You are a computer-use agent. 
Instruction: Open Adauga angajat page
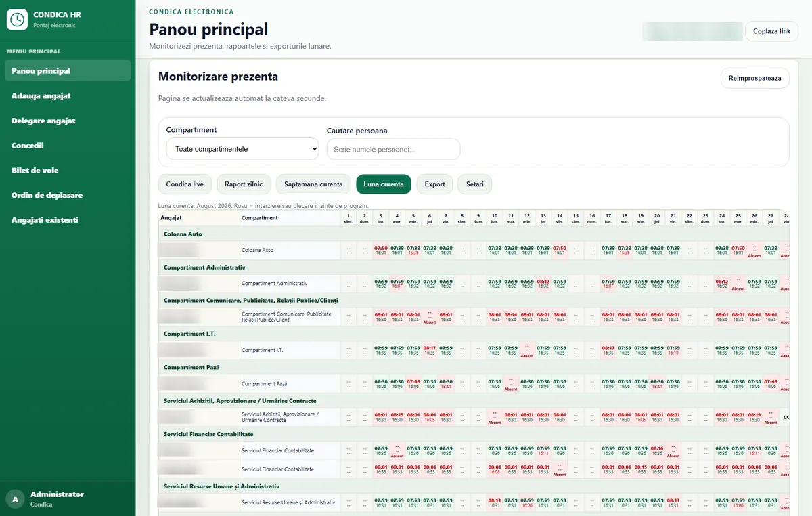[x=68, y=95]
